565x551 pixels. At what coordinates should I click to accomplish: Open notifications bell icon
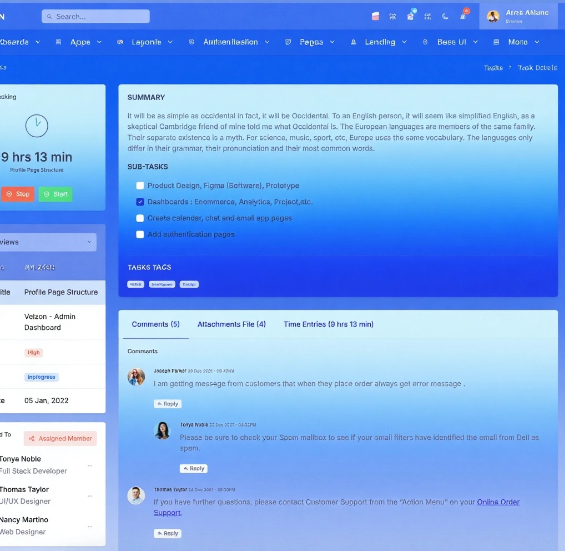463,16
